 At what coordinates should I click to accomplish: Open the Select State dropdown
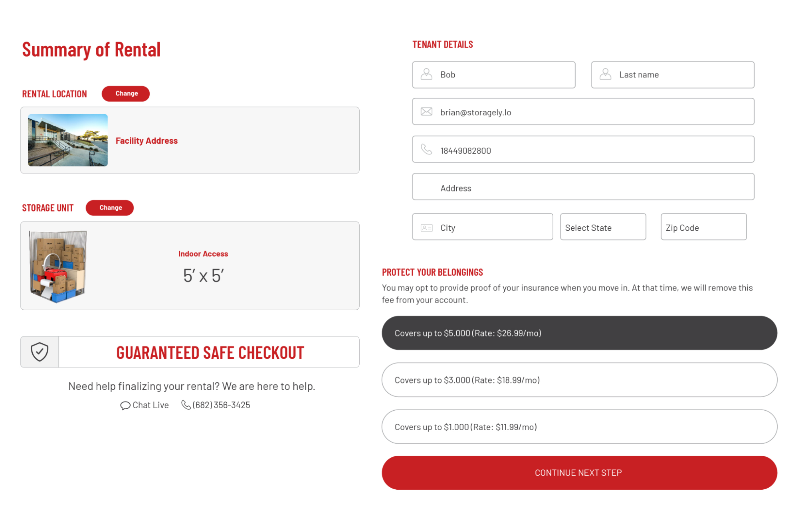coord(603,227)
